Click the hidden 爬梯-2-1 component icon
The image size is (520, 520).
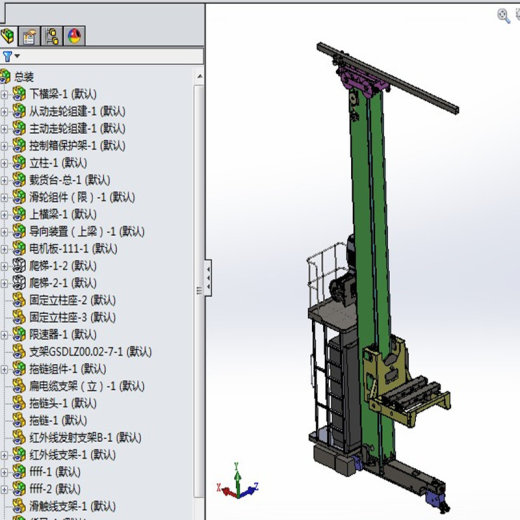click(19, 283)
